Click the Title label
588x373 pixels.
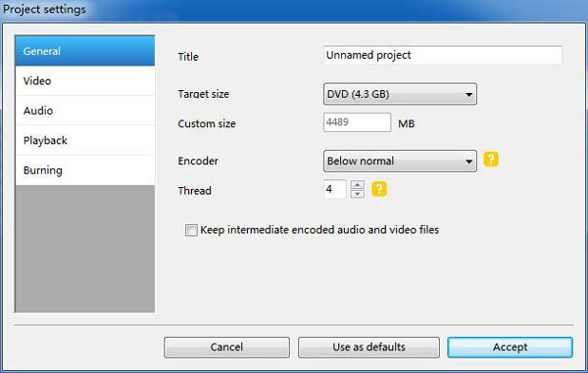click(188, 57)
